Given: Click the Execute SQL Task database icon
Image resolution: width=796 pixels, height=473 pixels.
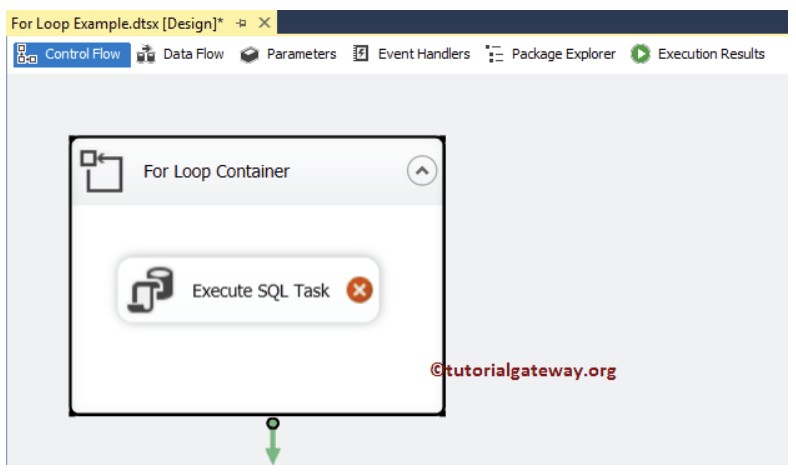Looking at the screenshot, I should pyautogui.click(x=150, y=290).
